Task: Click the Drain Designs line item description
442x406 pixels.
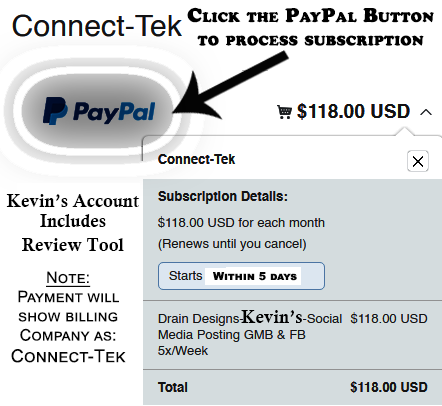Action: point(250,333)
